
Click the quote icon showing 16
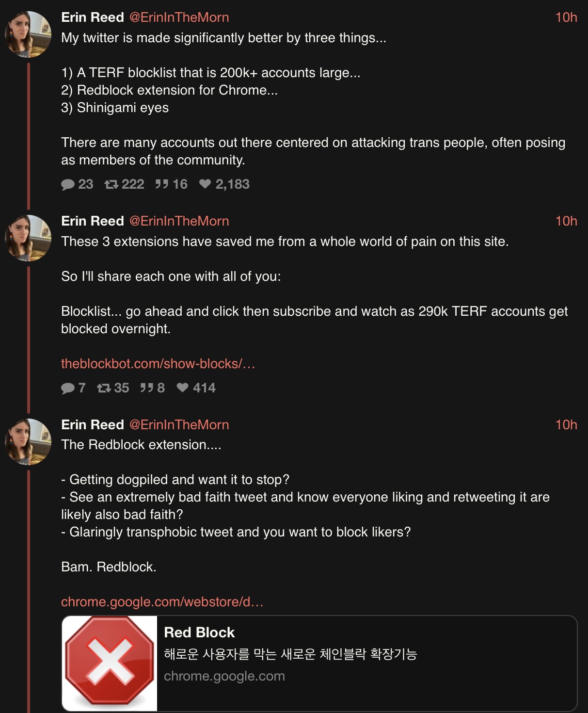click(x=162, y=184)
